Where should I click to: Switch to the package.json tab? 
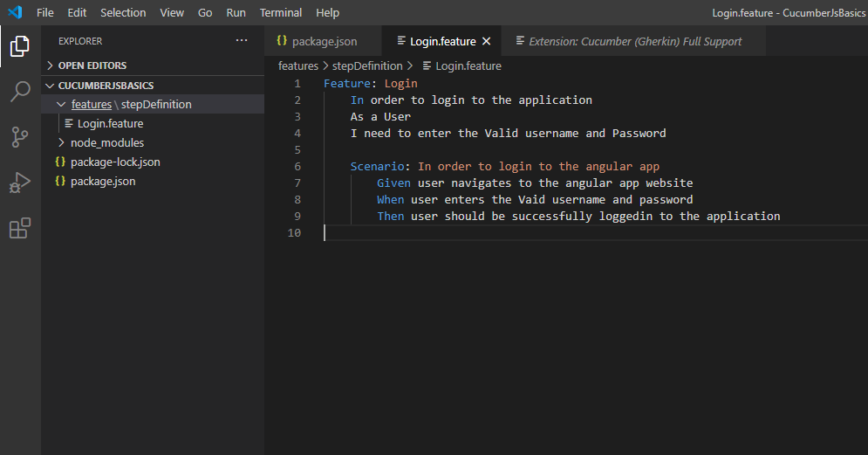click(323, 41)
